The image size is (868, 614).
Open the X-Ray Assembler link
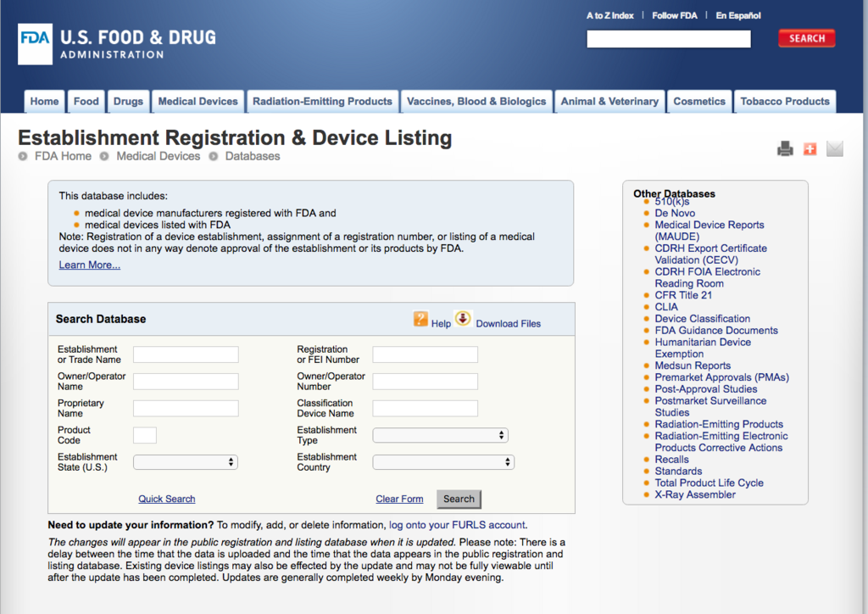point(695,494)
